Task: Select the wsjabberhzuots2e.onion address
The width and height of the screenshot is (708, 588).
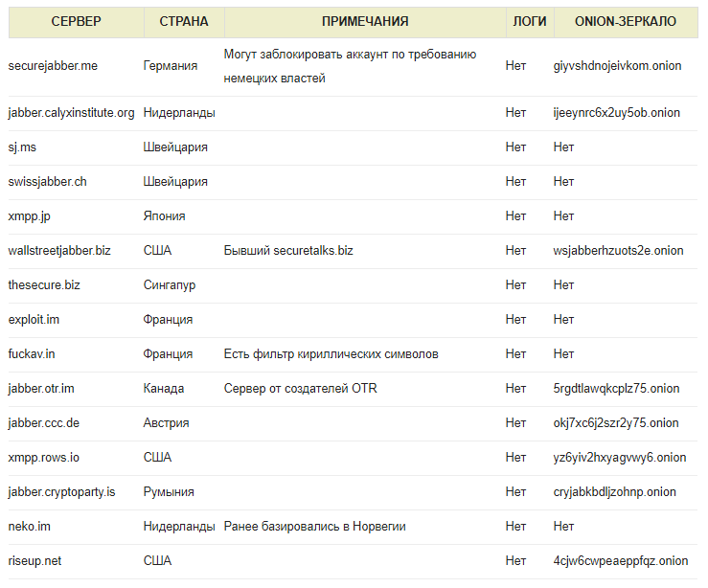Action: coord(618,251)
